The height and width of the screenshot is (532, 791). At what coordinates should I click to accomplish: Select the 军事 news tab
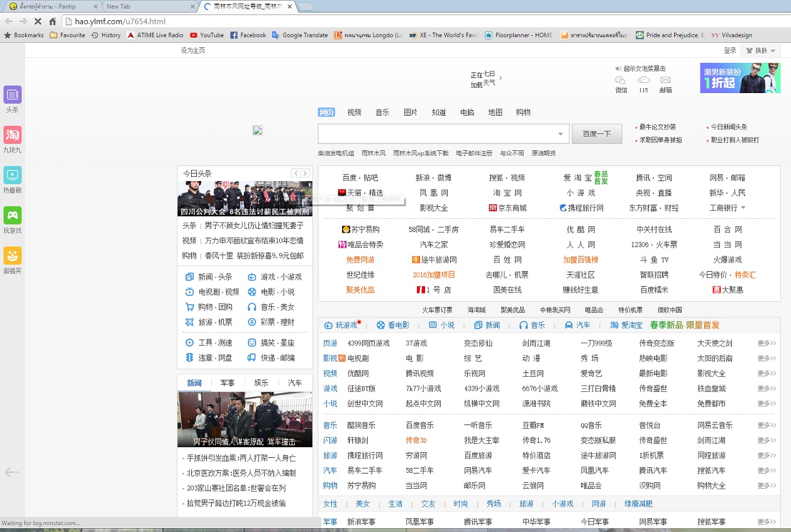point(228,383)
